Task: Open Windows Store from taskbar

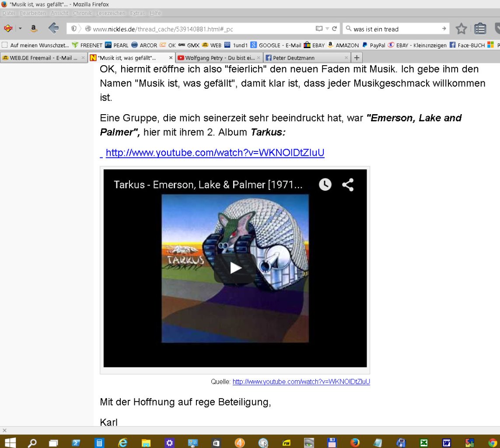Action: click(x=216, y=443)
